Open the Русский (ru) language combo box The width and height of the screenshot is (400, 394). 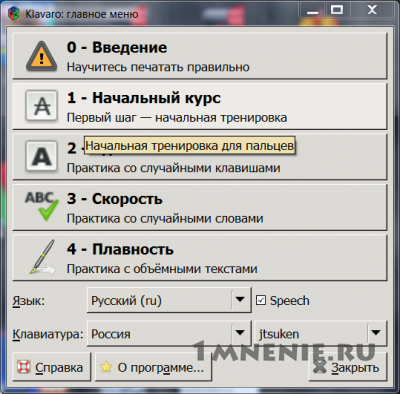click(169, 300)
